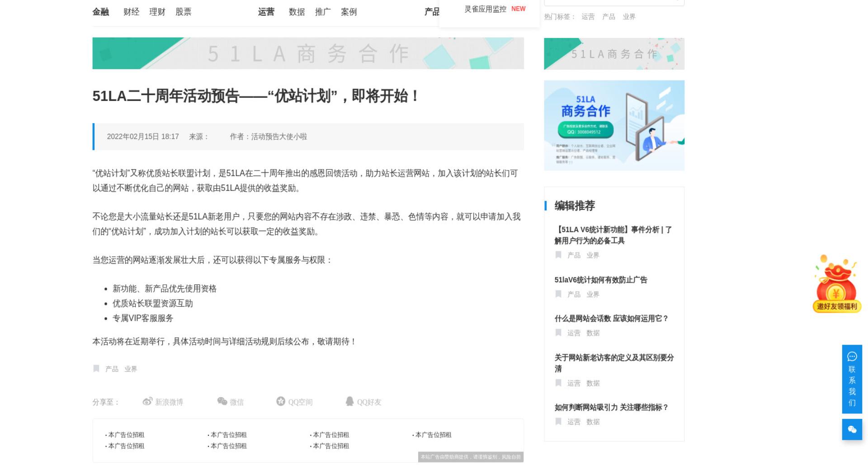Click the small 51LA商务合作 sidebar banner
The width and height of the screenshot is (868, 475).
click(x=614, y=54)
